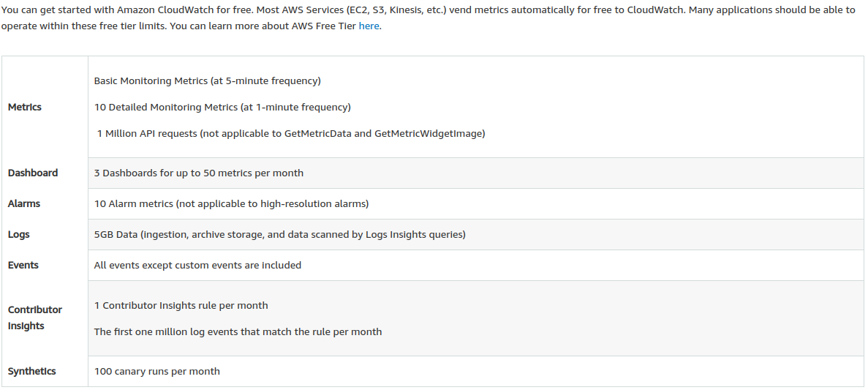Click the "first one million log events" line
The height and width of the screenshot is (390, 868).
point(238,331)
